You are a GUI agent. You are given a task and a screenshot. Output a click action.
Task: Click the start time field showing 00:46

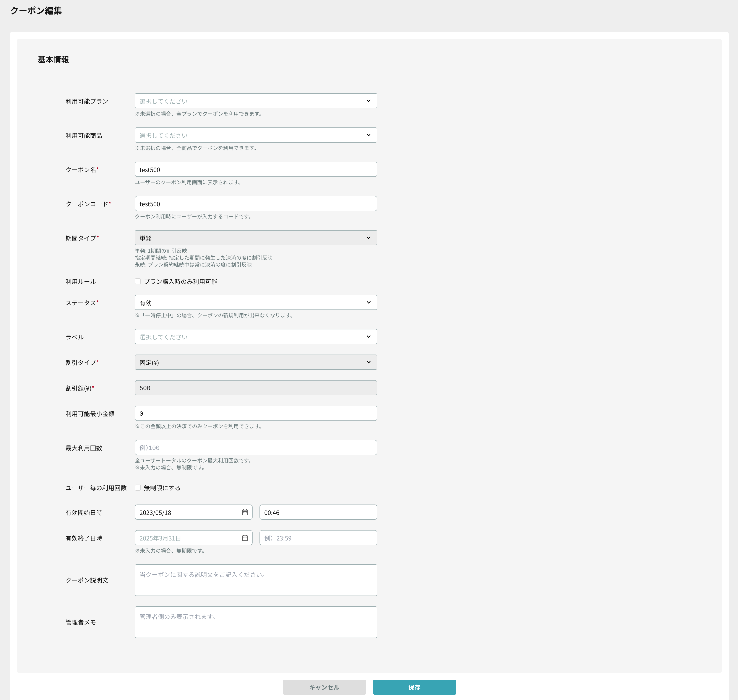click(318, 512)
